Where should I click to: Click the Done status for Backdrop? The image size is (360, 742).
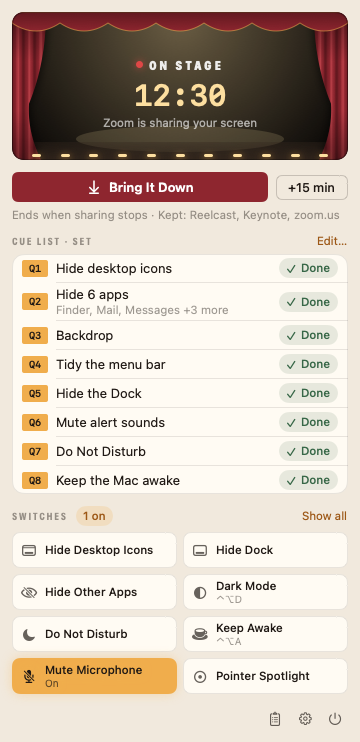pyautogui.click(x=308, y=335)
